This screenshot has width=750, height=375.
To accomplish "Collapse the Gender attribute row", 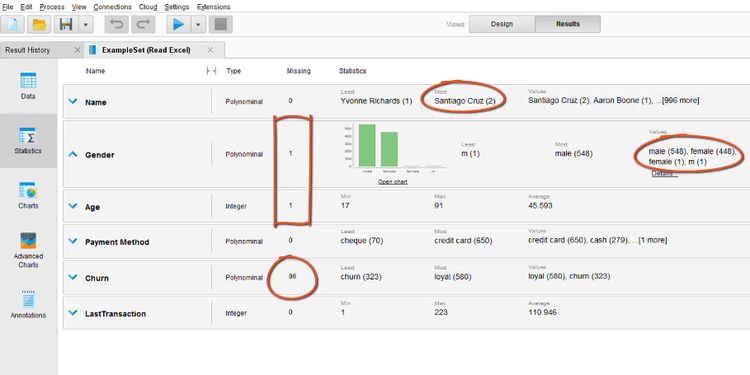I will 73,154.
